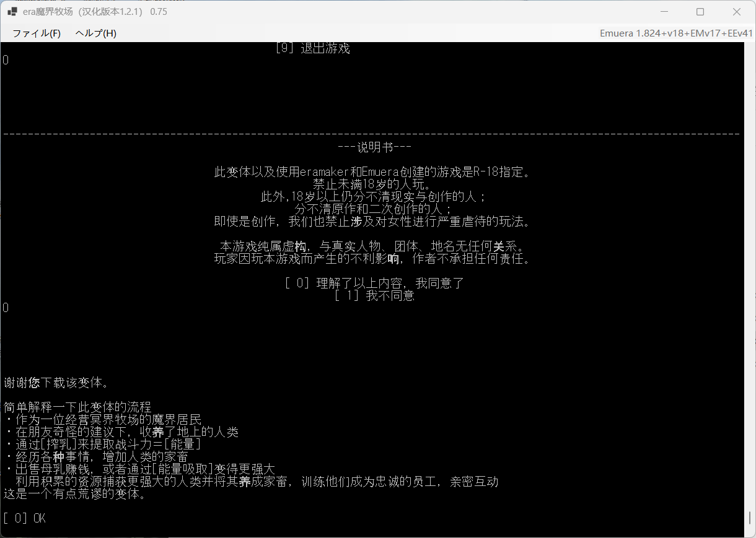Click the line starting 在朋友奇怪的建议下
The width and height of the screenshot is (756, 538).
point(121,432)
